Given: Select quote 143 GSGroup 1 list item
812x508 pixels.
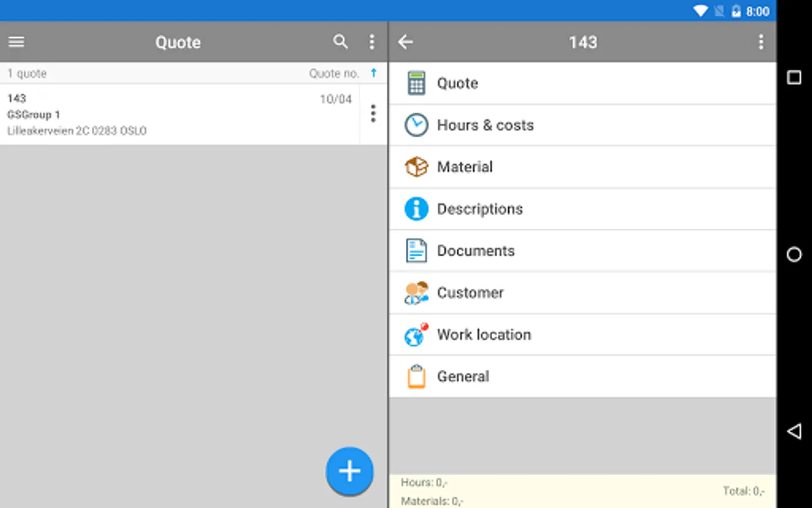Looking at the screenshot, I should pyautogui.click(x=180, y=115).
